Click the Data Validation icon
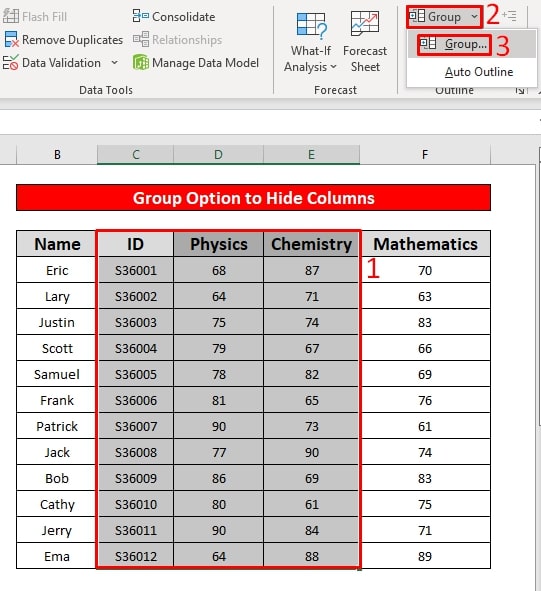 (x=11, y=63)
